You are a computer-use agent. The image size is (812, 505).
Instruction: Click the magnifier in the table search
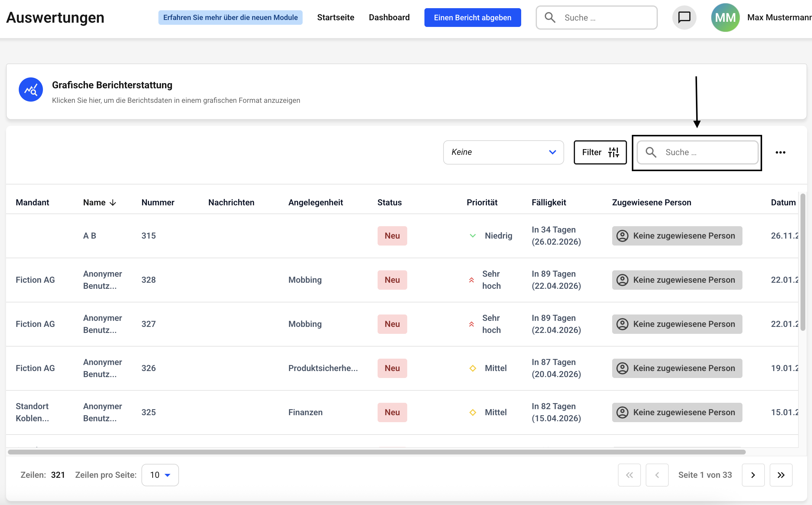point(651,152)
